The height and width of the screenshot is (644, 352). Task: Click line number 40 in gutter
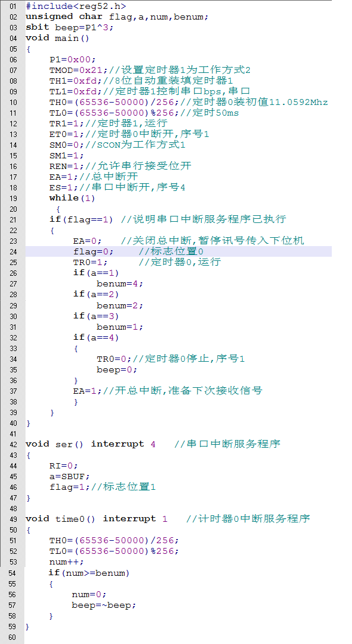click(12, 423)
